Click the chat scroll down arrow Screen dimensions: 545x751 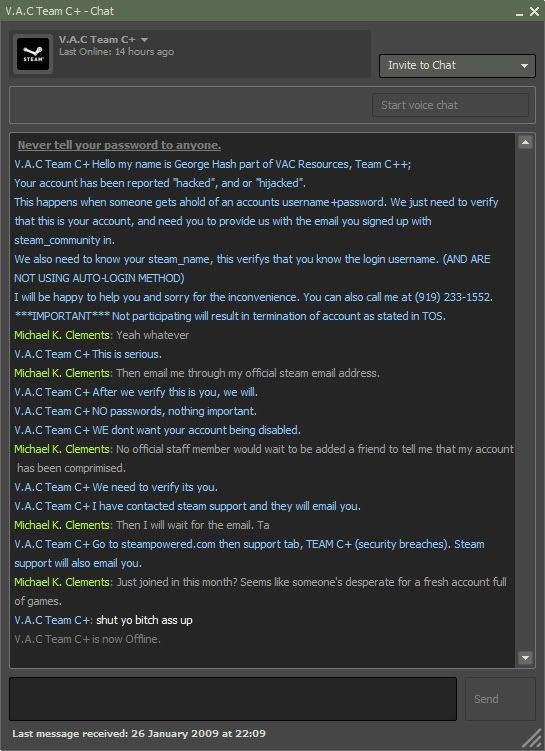pyautogui.click(x=525, y=658)
